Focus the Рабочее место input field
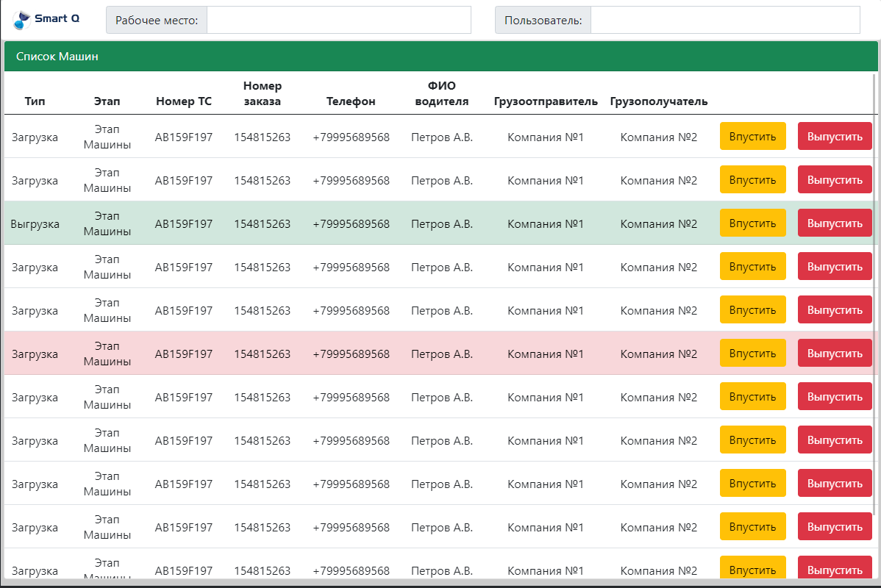Image resolution: width=881 pixels, height=588 pixels. 338,20
